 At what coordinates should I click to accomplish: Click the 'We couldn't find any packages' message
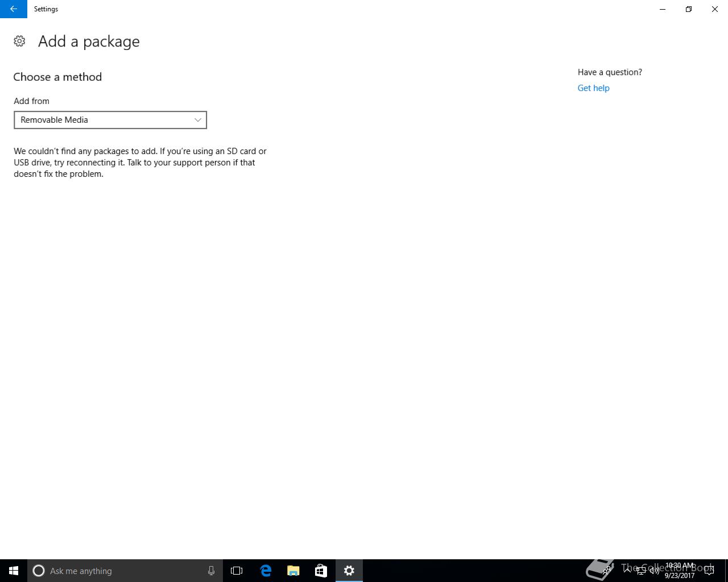pyautogui.click(x=140, y=163)
